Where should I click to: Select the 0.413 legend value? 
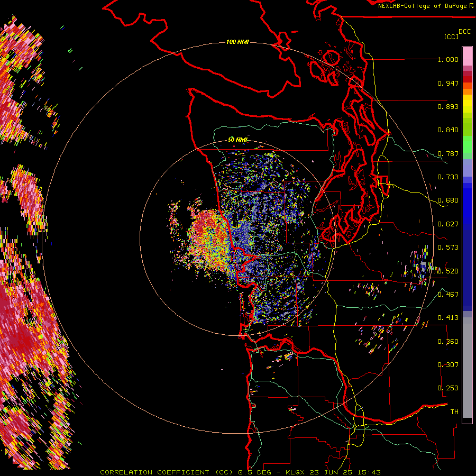click(x=448, y=318)
